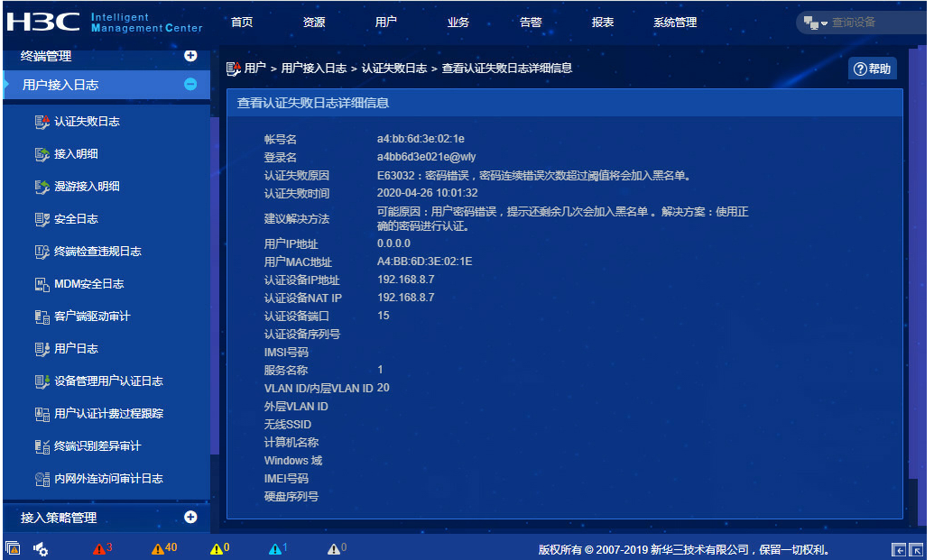
Task: Expand the 接入策略管理 section
Action: pos(190,517)
